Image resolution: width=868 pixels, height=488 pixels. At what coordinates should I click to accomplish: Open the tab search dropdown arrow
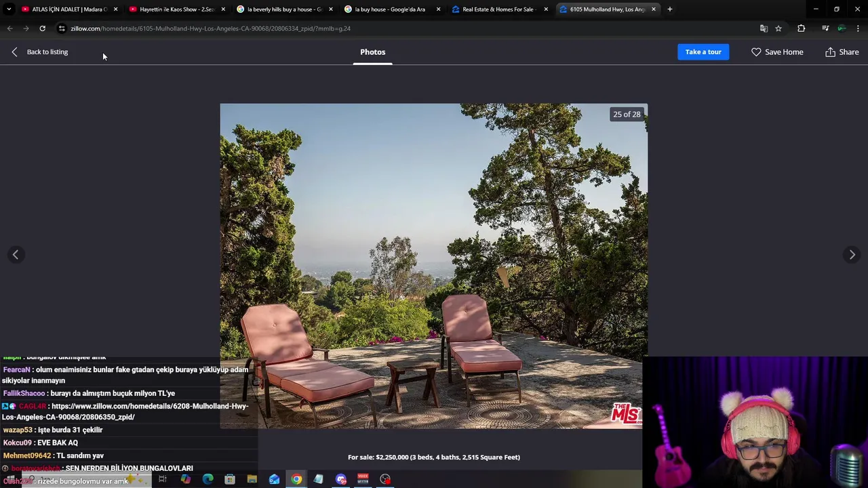point(9,9)
